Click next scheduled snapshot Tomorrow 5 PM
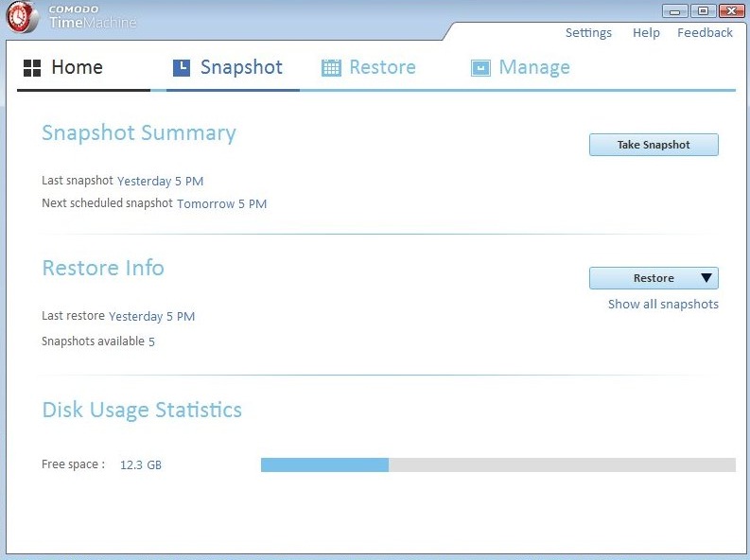750x560 pixels. tap(222, 203)
